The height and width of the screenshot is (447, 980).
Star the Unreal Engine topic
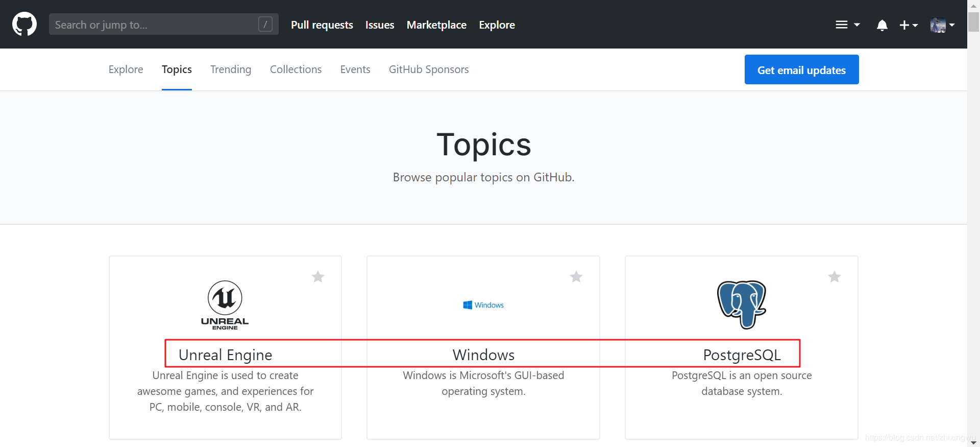pyautogui.click(x=318, y=277)
